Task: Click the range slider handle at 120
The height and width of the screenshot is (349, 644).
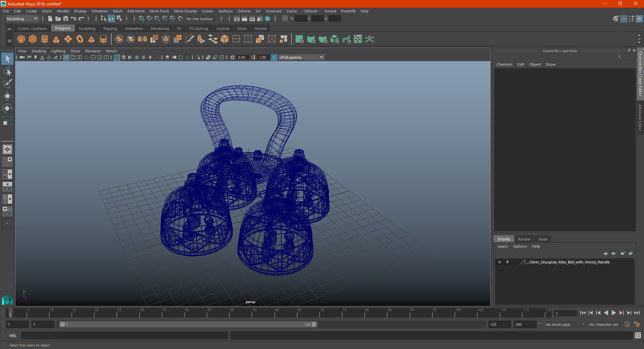Action: point(314,325)
